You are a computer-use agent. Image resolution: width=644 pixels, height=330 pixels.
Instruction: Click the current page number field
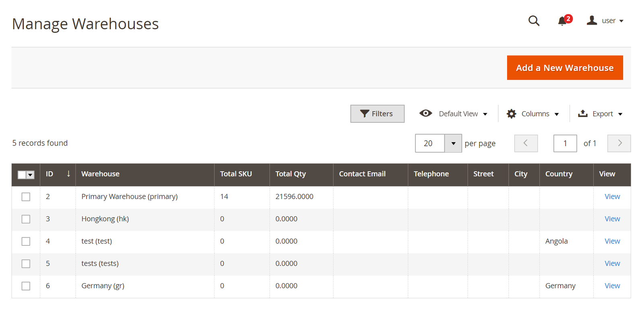[x=565, y=143]
